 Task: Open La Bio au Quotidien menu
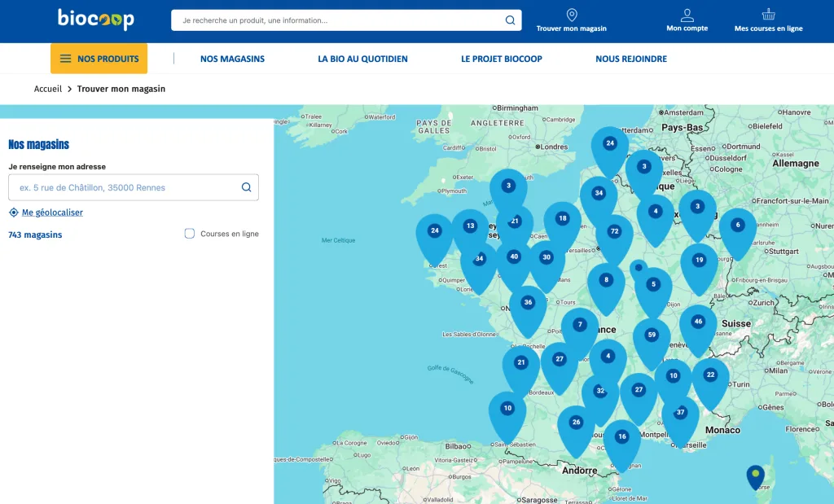pos(362,59)
